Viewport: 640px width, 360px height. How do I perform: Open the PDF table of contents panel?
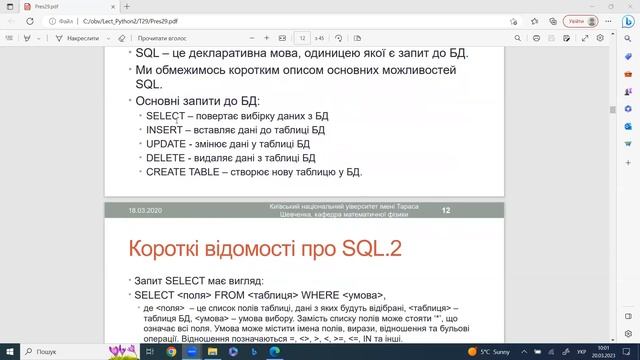[9, 38]
